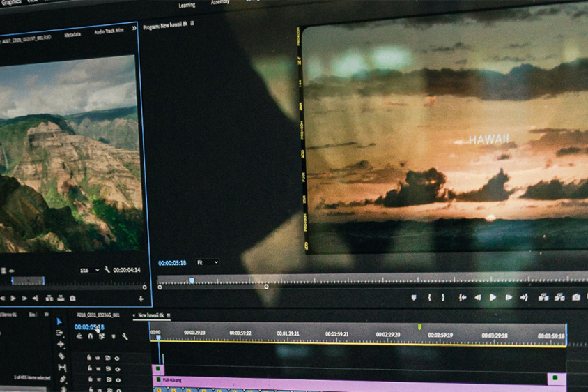The height and width of the screenshot is (392, 588).
Task: Toggle lock on the top video track
Action: coord(91,358)
